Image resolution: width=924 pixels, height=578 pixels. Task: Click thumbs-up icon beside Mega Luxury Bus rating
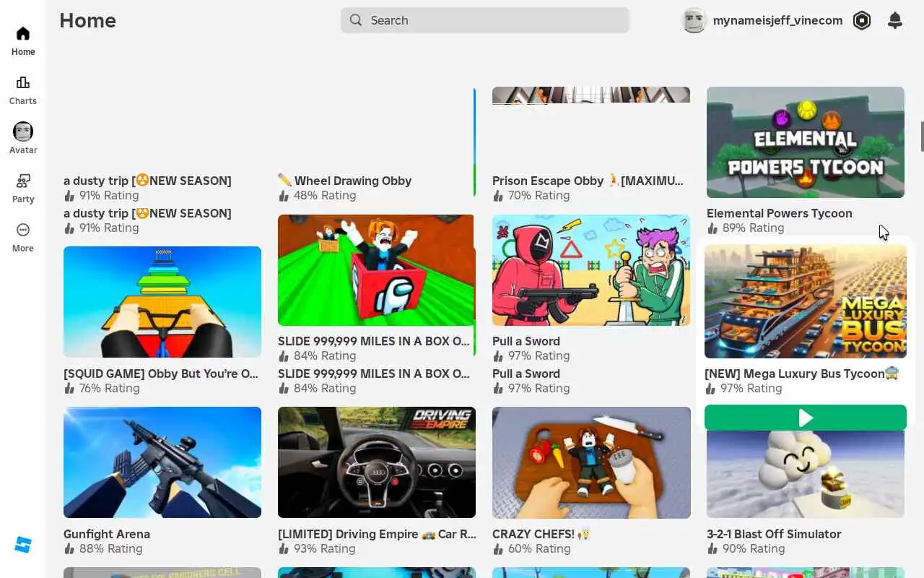point(710,388)
